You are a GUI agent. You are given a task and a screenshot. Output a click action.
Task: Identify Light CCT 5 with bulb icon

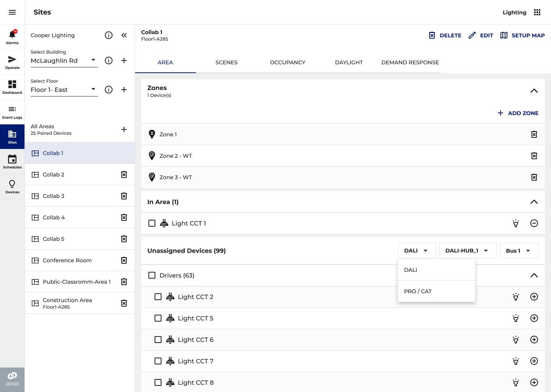[516, 318]
